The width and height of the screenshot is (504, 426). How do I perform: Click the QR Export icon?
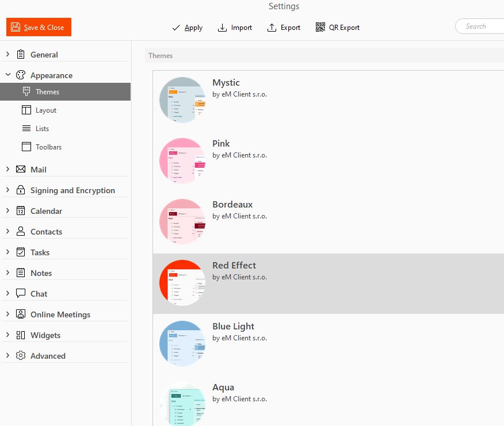point(320,28)
